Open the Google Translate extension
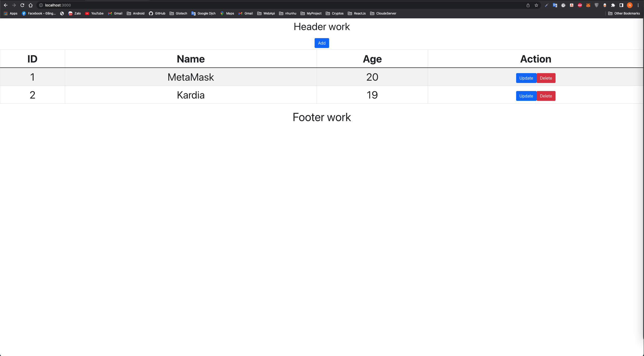 555,5
